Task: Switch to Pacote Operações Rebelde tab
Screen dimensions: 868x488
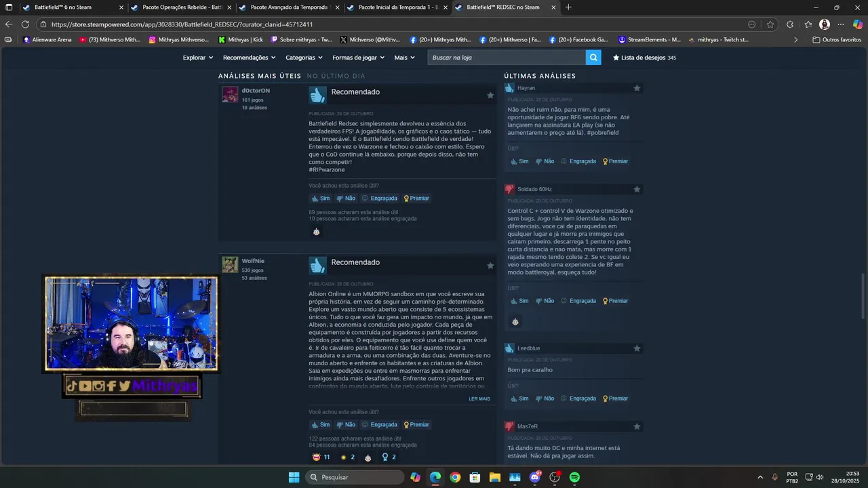Action: pos(181,7)
